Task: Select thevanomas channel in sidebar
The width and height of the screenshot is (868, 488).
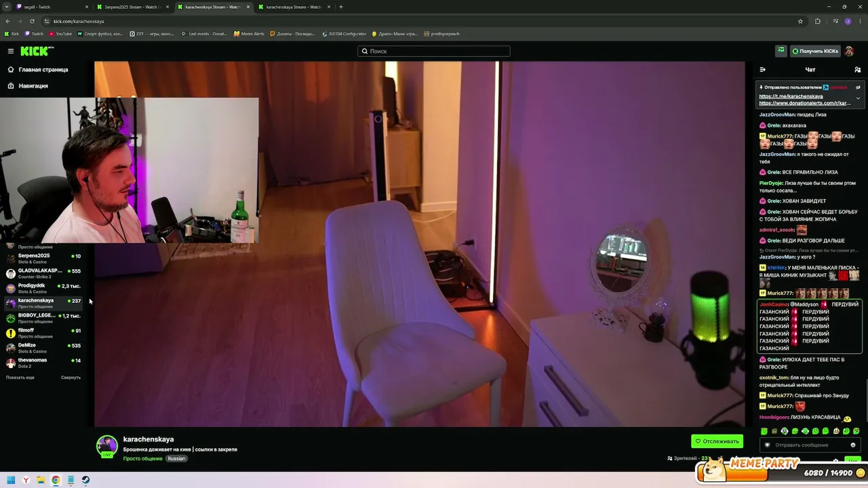Action: pyautogui.click(x=44, y=363)
